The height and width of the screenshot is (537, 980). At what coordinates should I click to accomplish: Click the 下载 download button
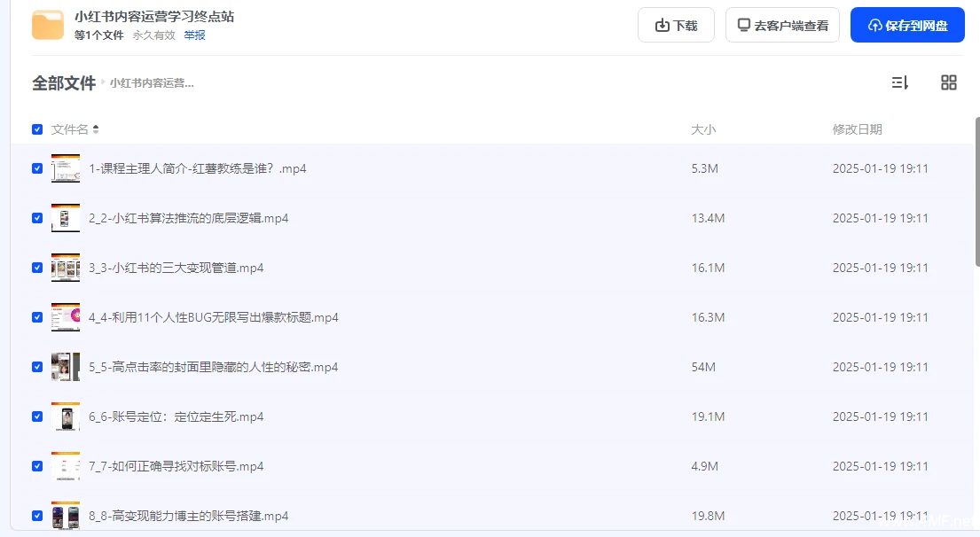[676, 25]
